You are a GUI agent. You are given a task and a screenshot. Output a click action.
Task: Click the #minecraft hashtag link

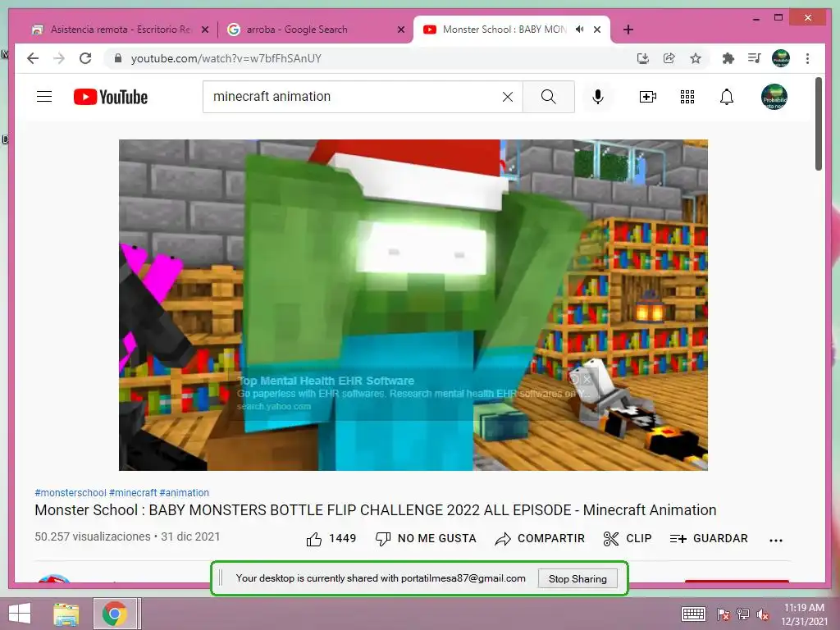133,493
